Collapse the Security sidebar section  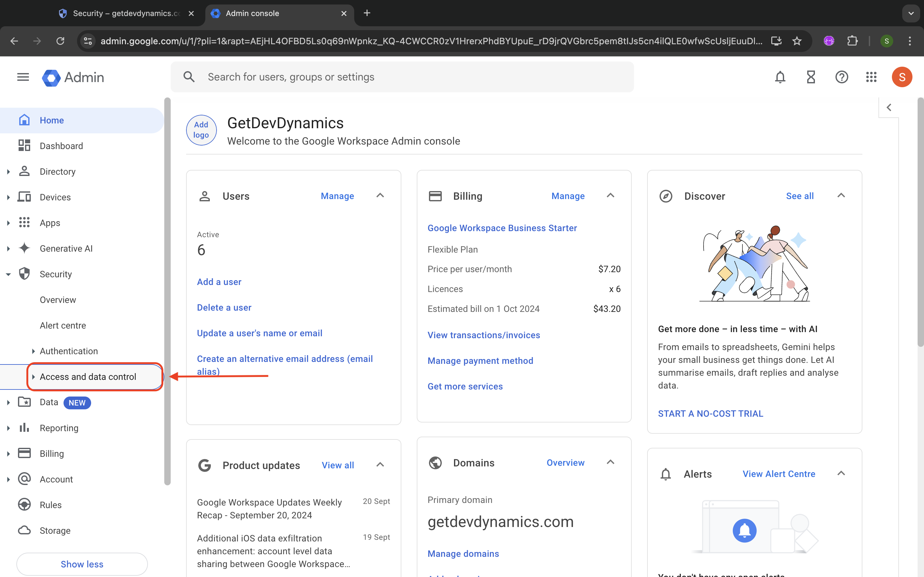(8, 274)
